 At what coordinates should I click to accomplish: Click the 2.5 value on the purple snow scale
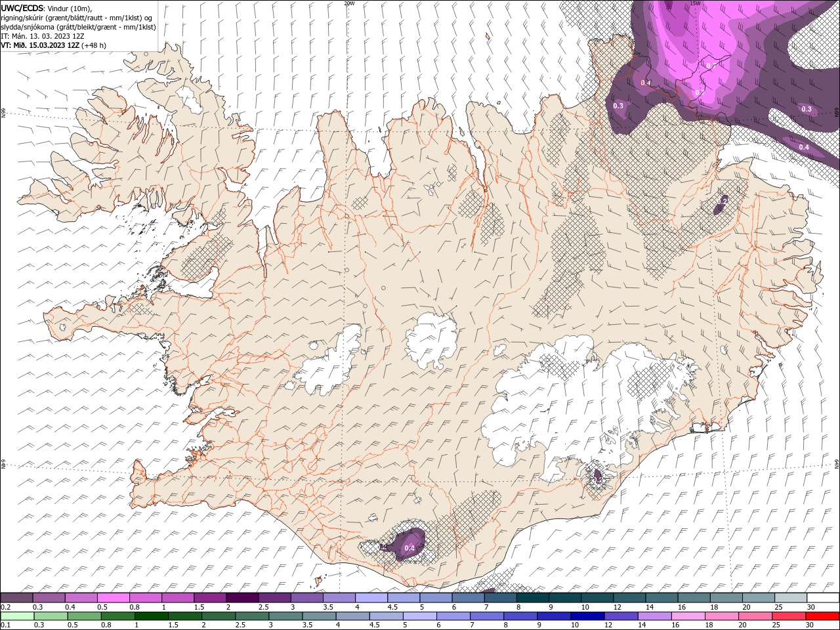point(263,608)
